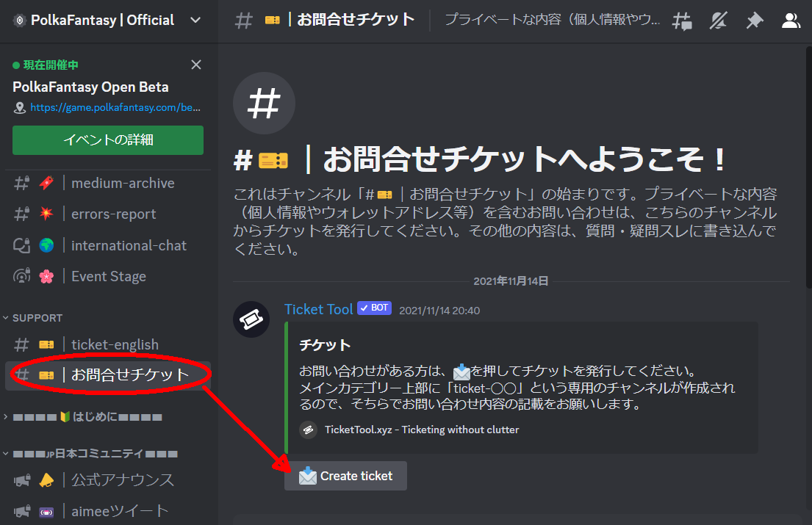The image size is (812, 525).
Task: Click the ticket emoji in channel header
Action: pos(273,20)
